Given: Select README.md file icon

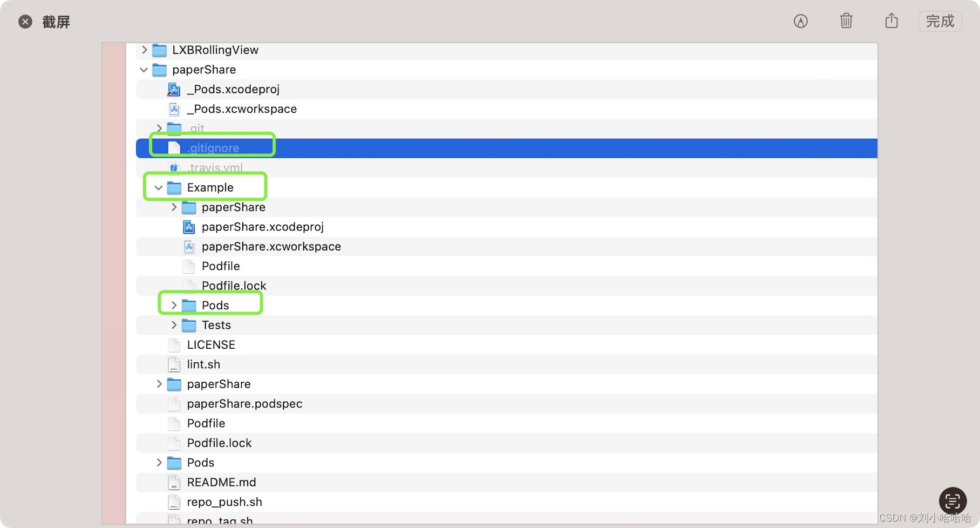Looking at the screenshot, I should tap(174, 483).
